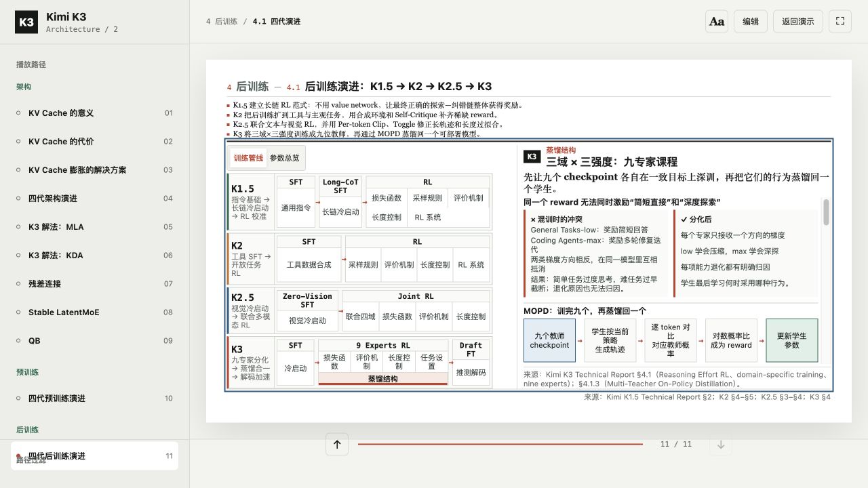The height and width of the screenshot is (488, 868).
Task: Click the 预训练 section header in sidebar
Action: tap(28, 372)
